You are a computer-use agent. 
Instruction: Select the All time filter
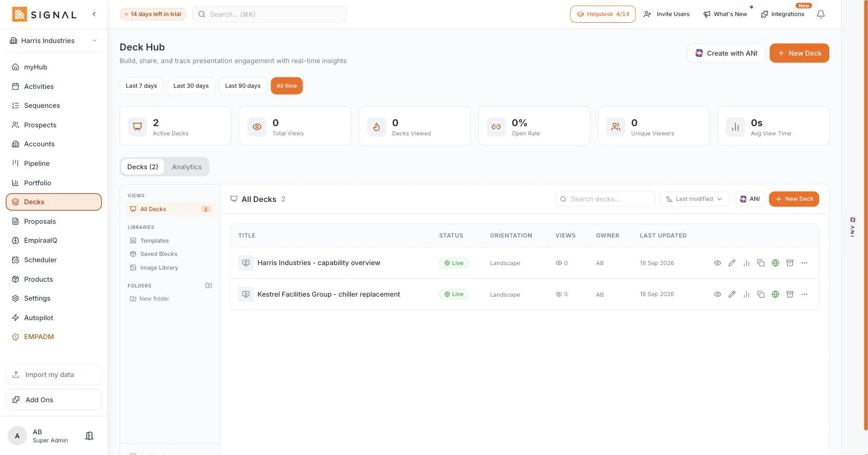pos(286,85)
